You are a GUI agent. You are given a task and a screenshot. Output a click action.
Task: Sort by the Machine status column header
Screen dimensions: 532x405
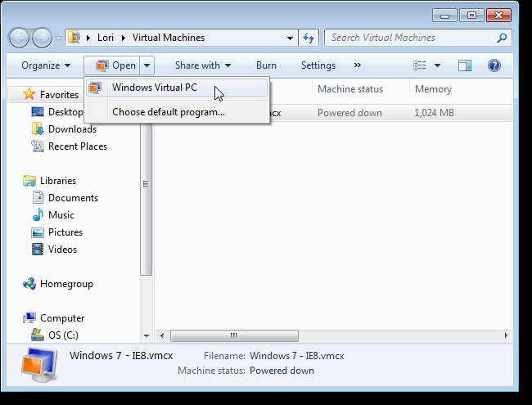point(350,89)
